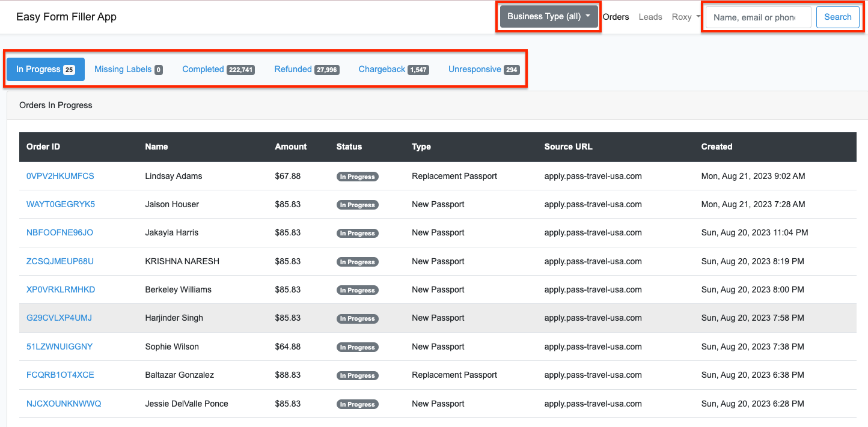Open the Business Type (all) dropdown
This screenshot has width=868, height=427.
pos(548,17)
